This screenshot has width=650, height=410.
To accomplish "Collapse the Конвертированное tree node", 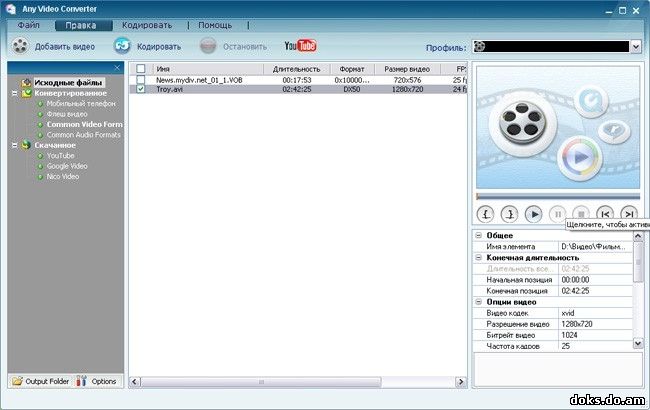I will [x=15, y=93].
